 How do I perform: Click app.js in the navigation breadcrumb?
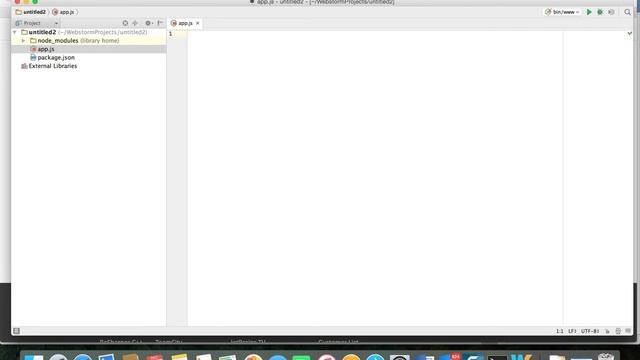tap(63, 12)
